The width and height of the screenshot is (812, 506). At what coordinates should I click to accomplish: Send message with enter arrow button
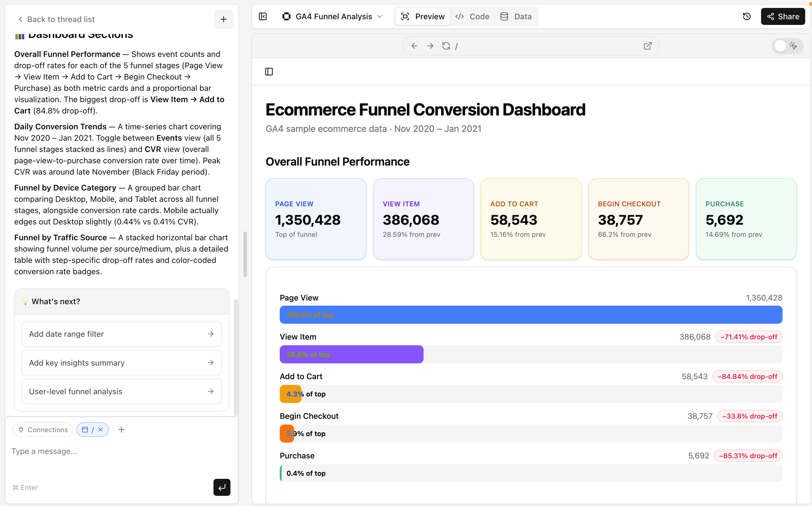222,487
